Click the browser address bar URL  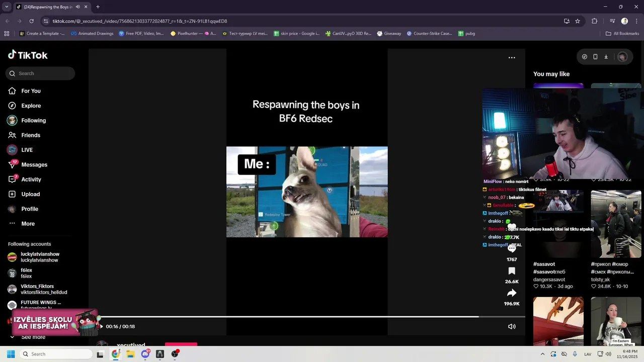140,21
